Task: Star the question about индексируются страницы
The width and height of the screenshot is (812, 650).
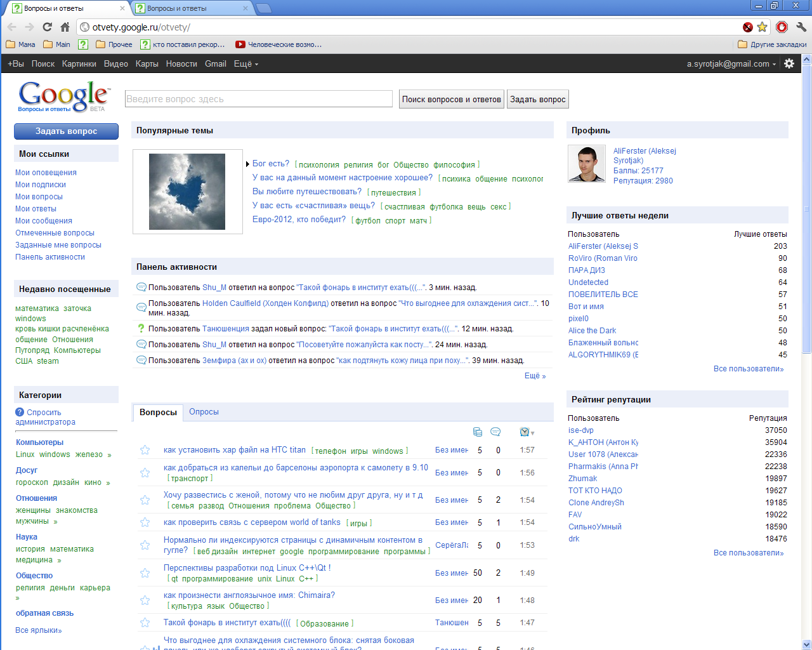Action: [145, 545]
